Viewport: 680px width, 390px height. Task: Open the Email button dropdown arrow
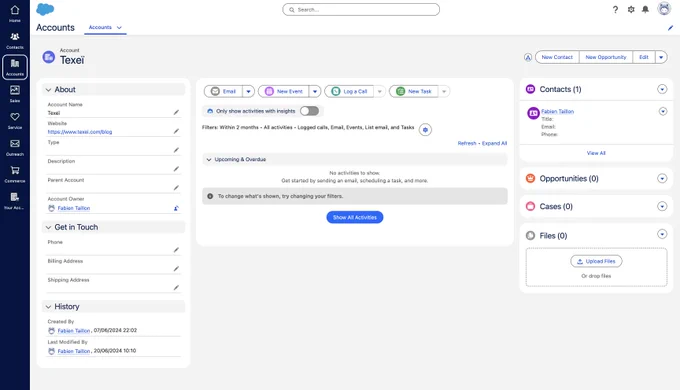point(248,92)
